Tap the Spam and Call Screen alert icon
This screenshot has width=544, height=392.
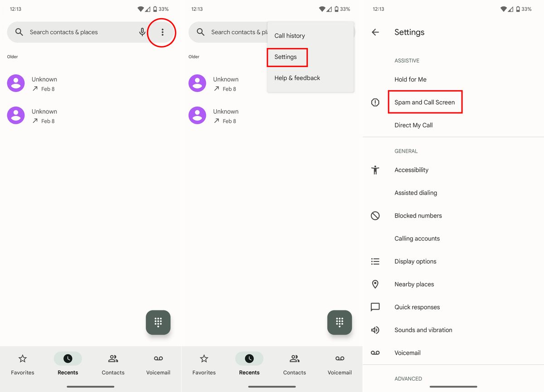[375, 102]
